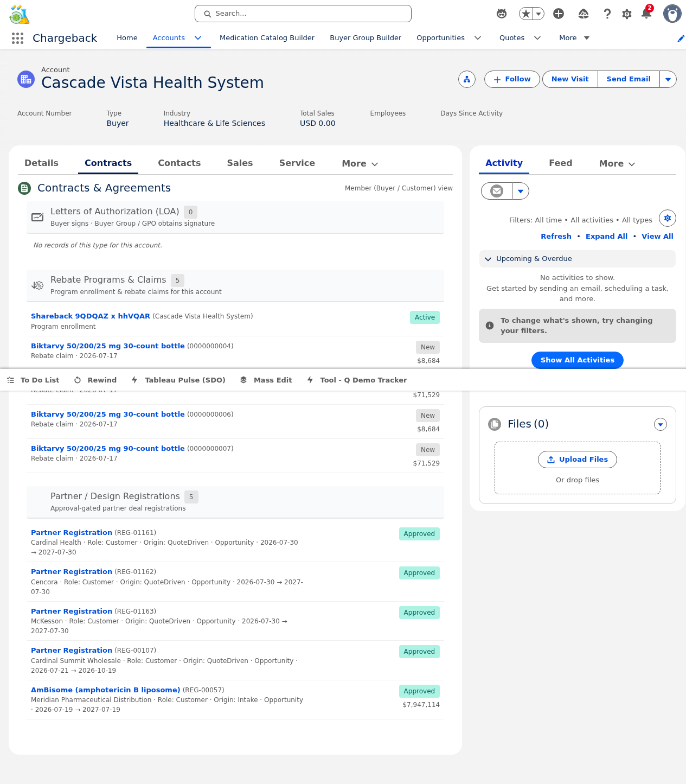Image resolution: width=686 pixels, height=784 pixels.
Task: Click the email activity composer icon
Action: [497, 191]
